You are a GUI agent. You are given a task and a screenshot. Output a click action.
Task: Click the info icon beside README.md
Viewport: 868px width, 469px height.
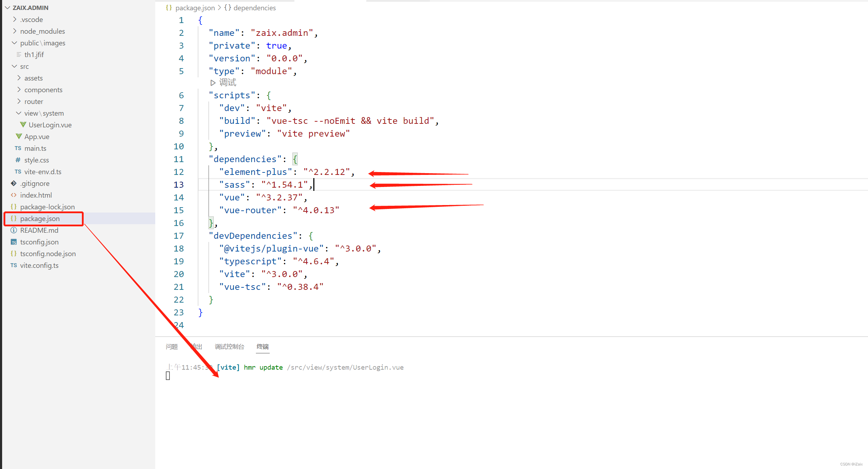14,230
